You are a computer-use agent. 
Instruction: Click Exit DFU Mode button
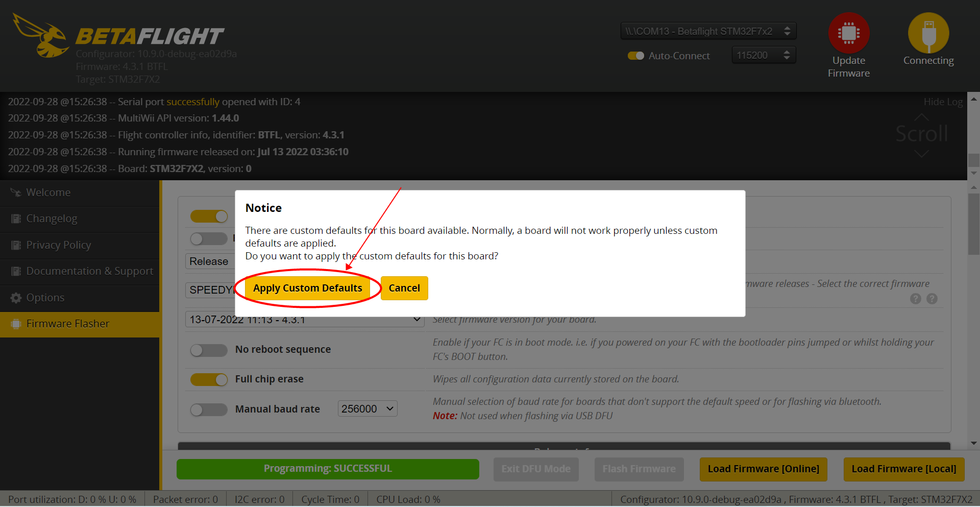coord(536,469)
